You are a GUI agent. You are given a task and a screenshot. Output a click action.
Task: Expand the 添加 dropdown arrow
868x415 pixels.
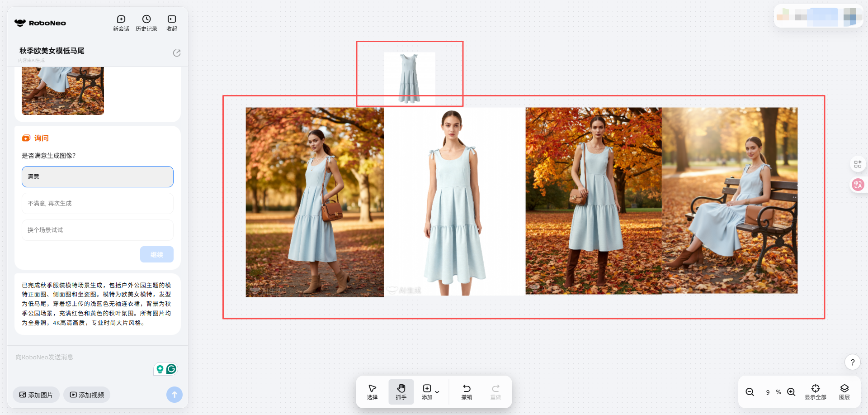[x=437, y=392]
